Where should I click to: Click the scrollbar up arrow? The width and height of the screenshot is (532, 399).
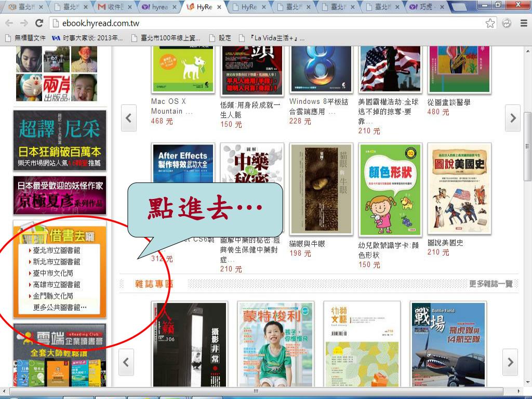(x=527, y=51)
